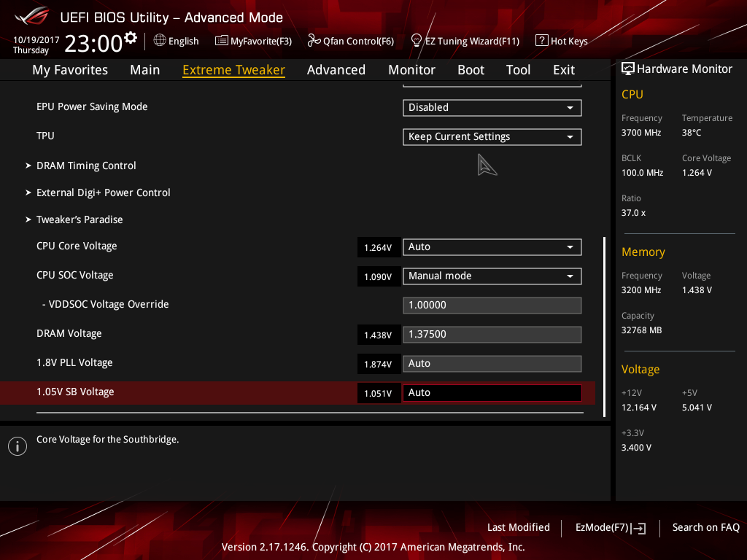The image size is (747, 560).
Task: Click the CPU Core Voltage 1.264V reading
Action: tap(379, 248)
